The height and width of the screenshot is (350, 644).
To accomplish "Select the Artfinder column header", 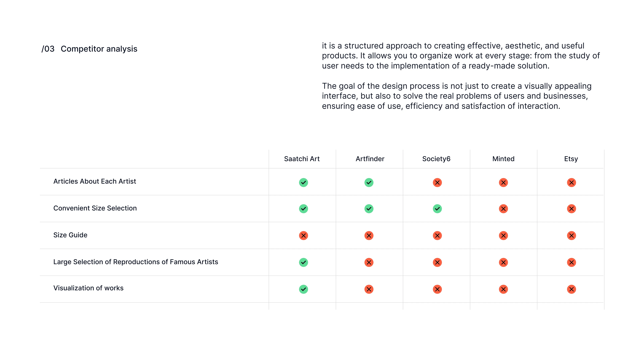I will pyautogui.click(x=370, y=159).
